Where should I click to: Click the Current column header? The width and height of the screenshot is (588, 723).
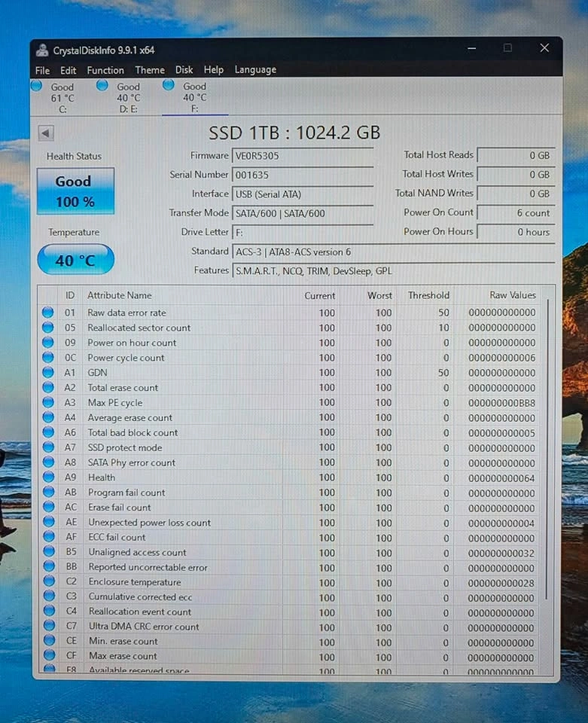(319, 295)
